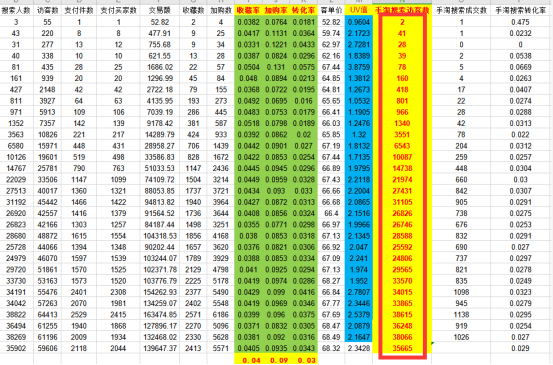553x365 pixels.
Task: Select the red value 35665 cell
Action: pyautogui.click(x=402, y=348)
